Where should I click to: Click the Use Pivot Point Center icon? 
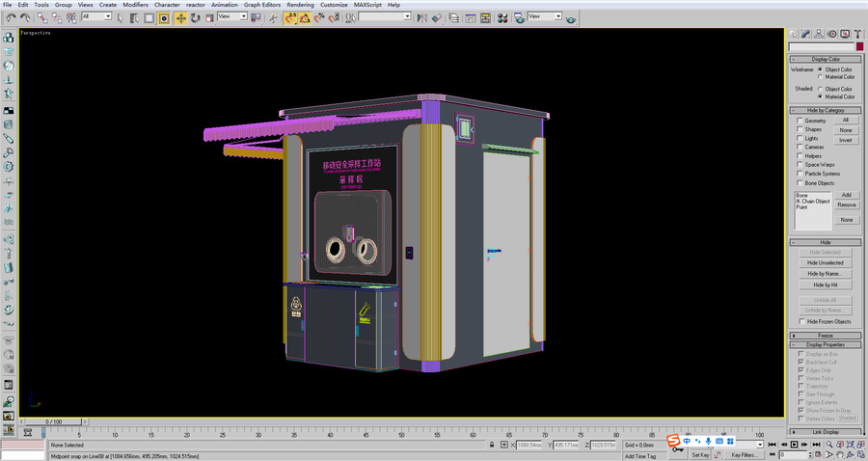pyautogui.click(x=256, y=18)
